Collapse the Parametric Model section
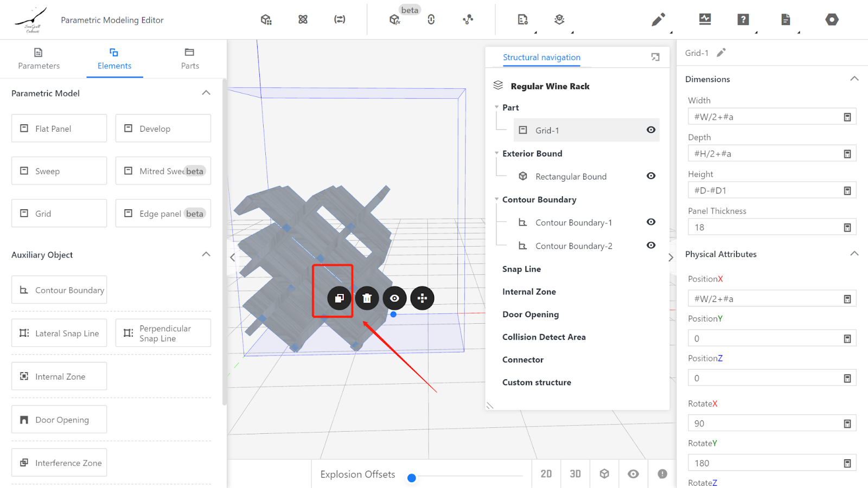The image size is (868, 488). pyautogui.click(x=206, y=93)
